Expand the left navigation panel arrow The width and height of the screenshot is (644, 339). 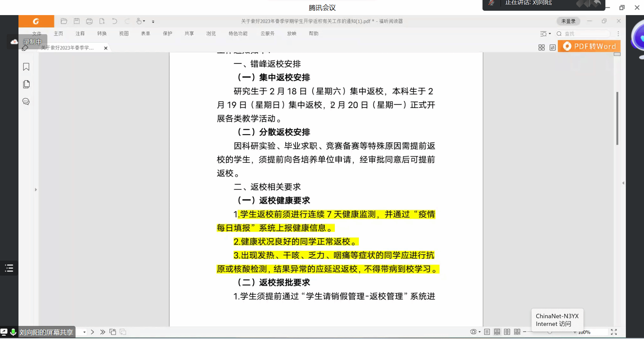[36, 189]
